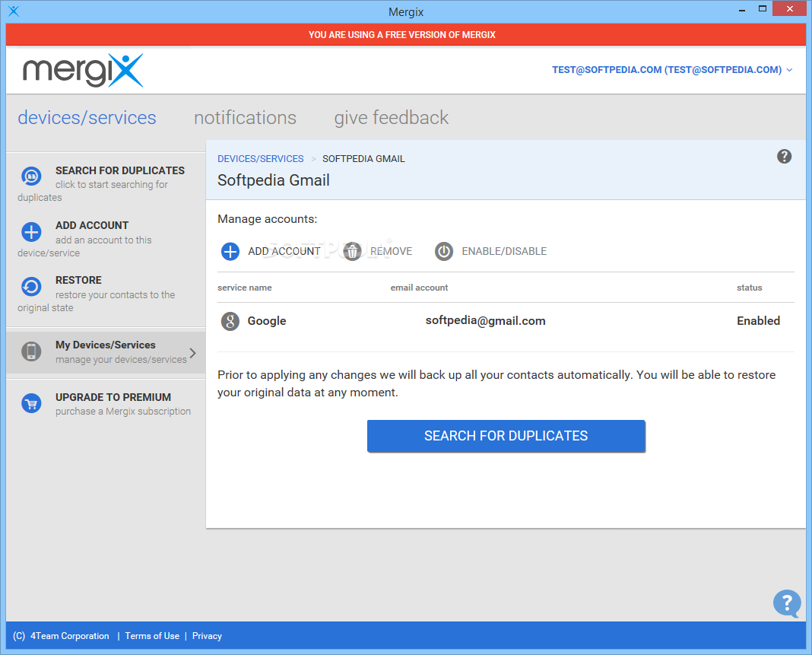The height and width of the screenshot is (655, 812).
Task: Select the UPGRADE TO PREMIUM sidebar heading
Action: point(113,397)
